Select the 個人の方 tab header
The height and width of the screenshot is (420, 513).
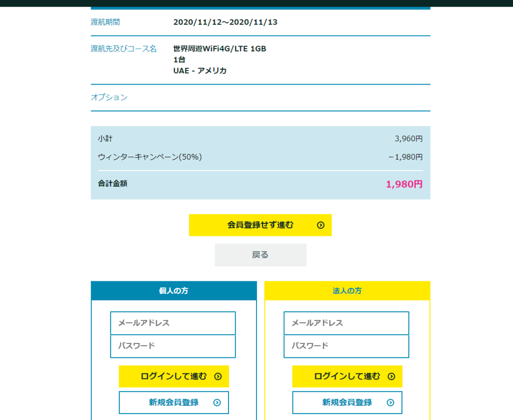click(x=174, y=290)
